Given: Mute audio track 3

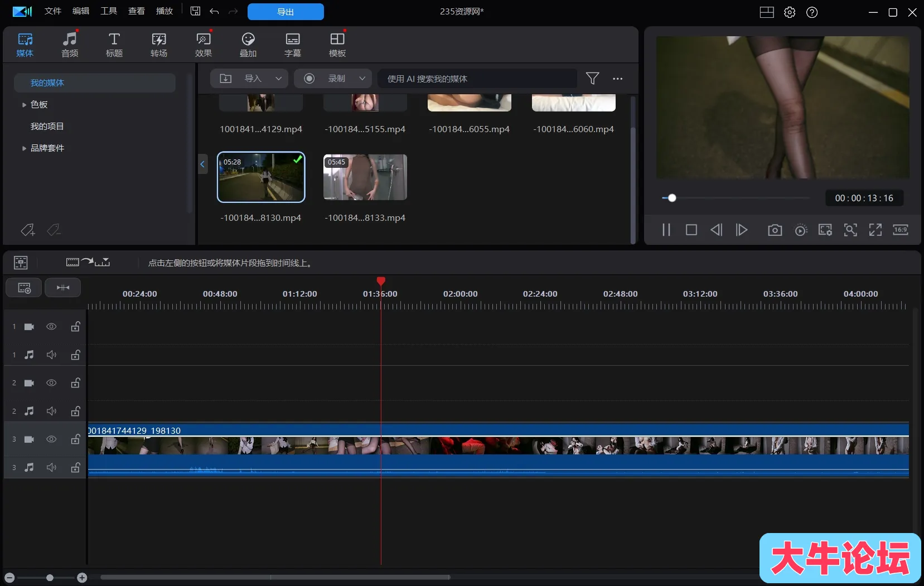Looking at the screenshot, I should (x=51, y=467).
